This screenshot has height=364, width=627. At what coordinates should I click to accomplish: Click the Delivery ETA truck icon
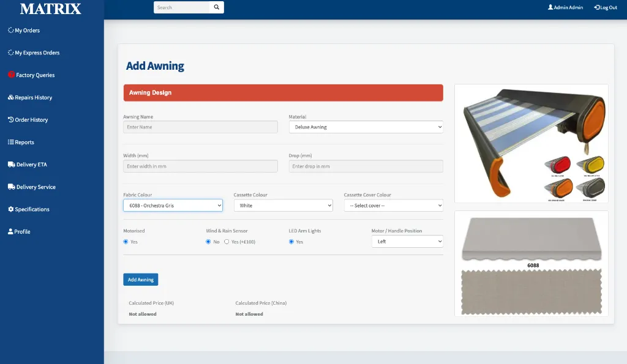tap(12, 164)
